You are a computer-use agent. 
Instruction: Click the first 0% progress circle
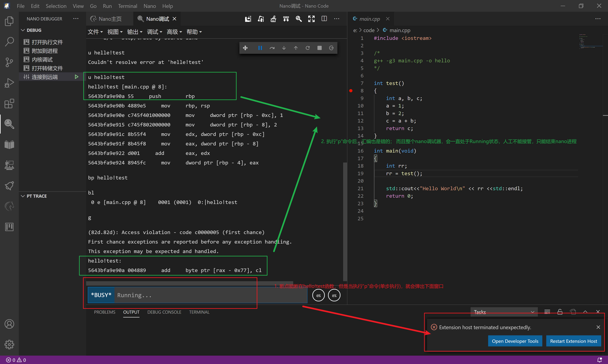coord(318,296)
